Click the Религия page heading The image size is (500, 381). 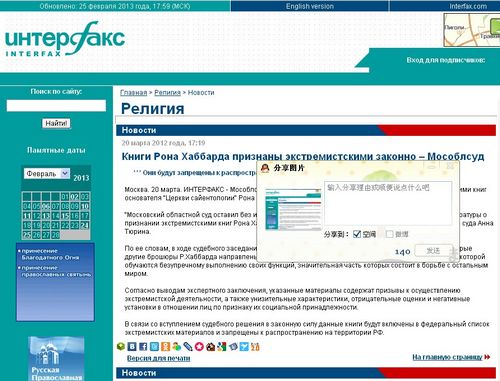153,108
